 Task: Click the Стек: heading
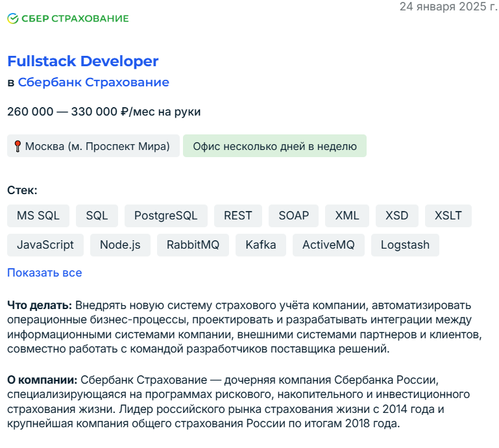tap(22, 190)
